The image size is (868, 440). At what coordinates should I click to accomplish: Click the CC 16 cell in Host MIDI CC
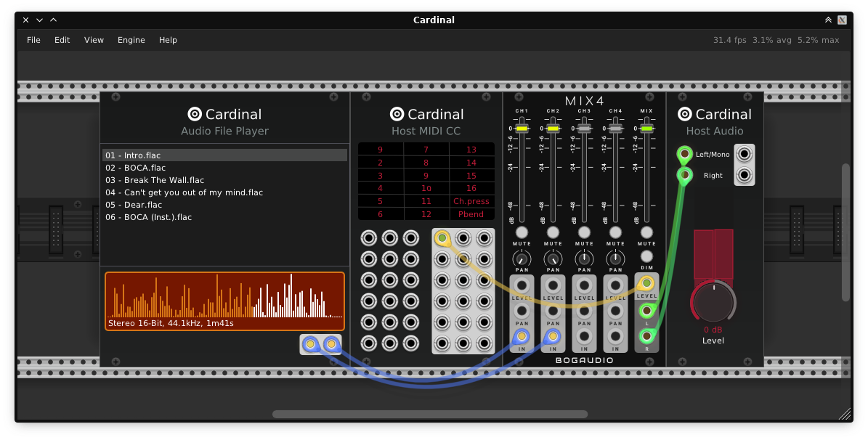(471, 188)
